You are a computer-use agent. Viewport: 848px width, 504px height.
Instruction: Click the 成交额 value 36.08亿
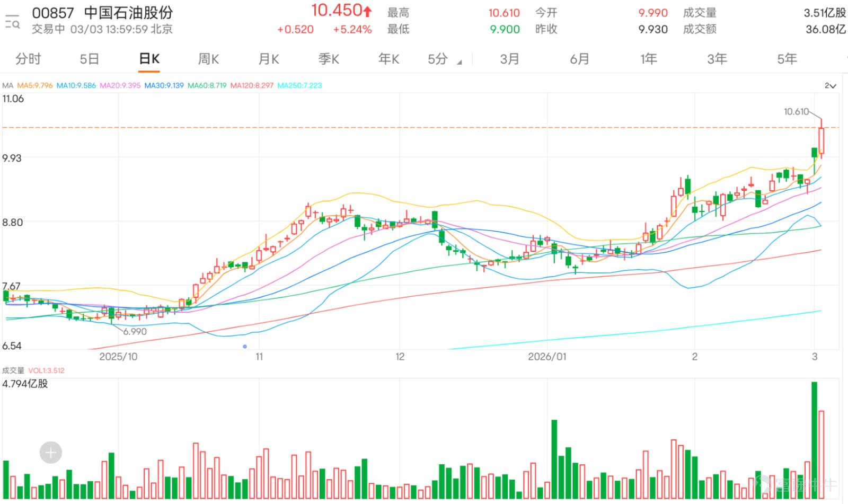(x=826, y=30)
